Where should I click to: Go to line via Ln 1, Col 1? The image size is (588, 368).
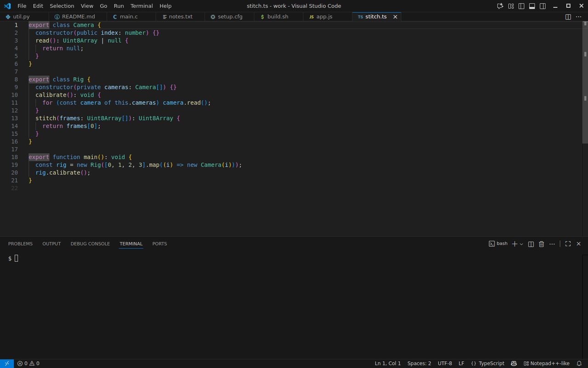pyautogui.click(x=388, y=363)
